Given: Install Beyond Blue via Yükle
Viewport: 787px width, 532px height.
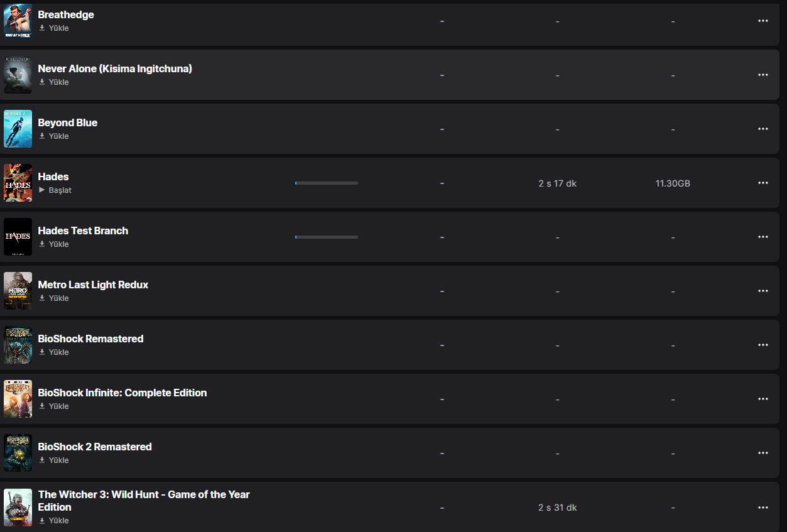Looking at the screenshot, I should coord(54,136).
